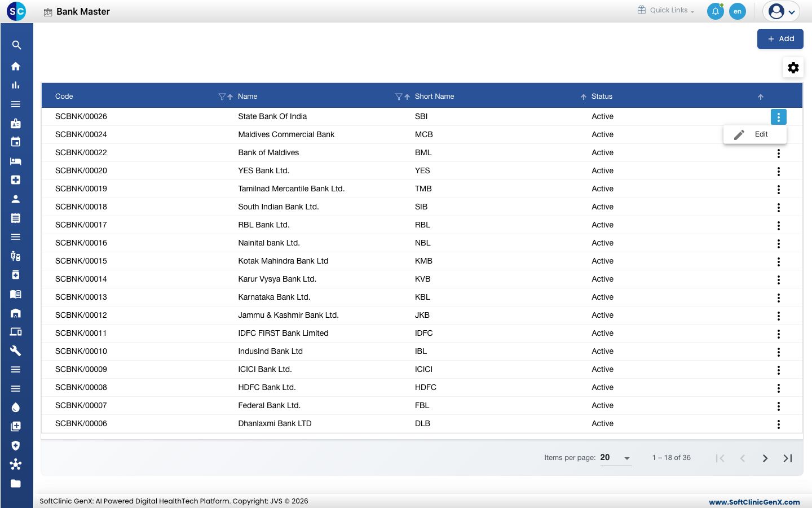Image resolution: width=812 pixels, height=508 pixels.
Task: Expand the Quick Links dropdown
Action: click(666, 10)
